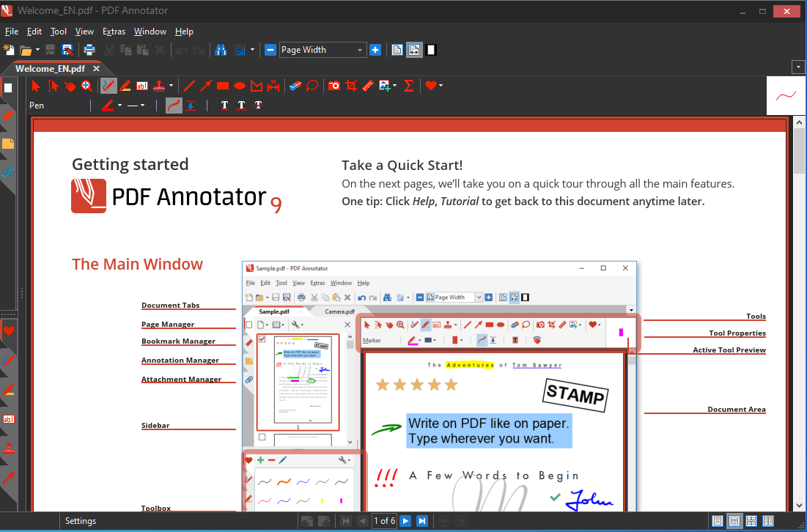Expand the Favorites heart dropdown arrow

(441, 86)
